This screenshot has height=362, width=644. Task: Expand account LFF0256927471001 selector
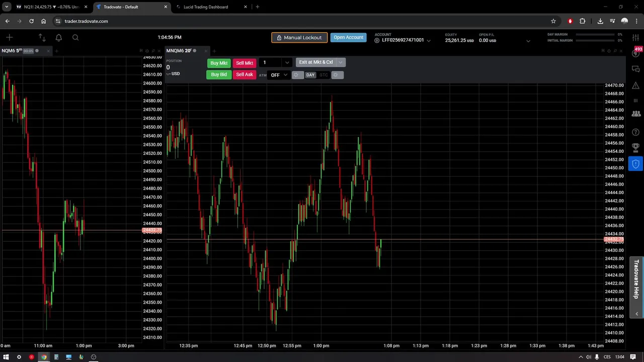point(429,41)
